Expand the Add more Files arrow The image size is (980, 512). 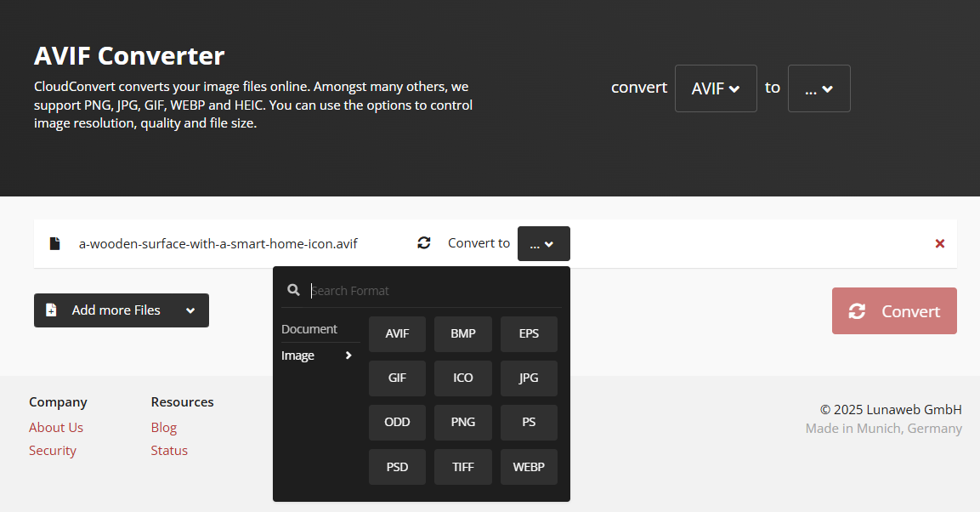pyautogui.click(x=190, y=310)
